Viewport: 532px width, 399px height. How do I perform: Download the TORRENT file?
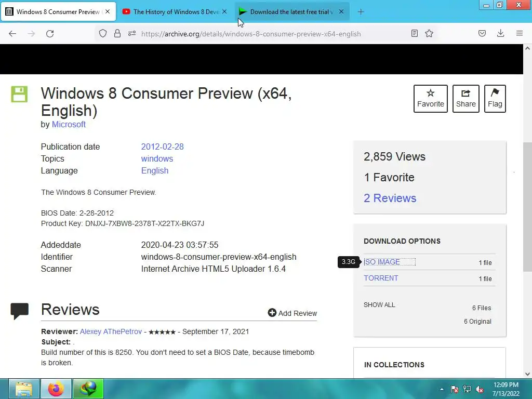tap(381, 278)
